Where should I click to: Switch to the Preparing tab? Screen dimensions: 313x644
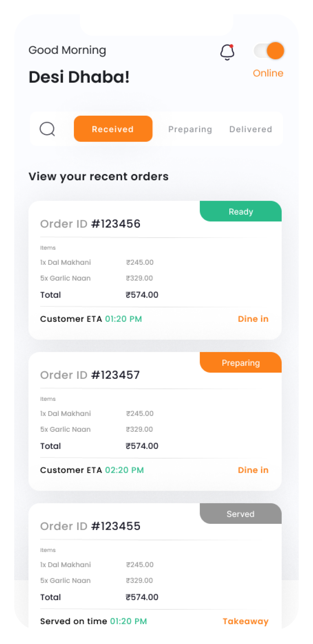(190, 129)
